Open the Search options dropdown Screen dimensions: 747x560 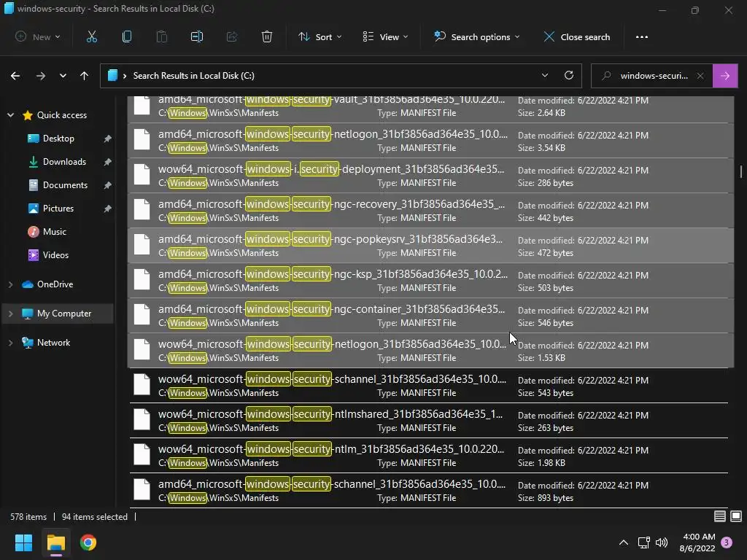click(x=476, y=36)
